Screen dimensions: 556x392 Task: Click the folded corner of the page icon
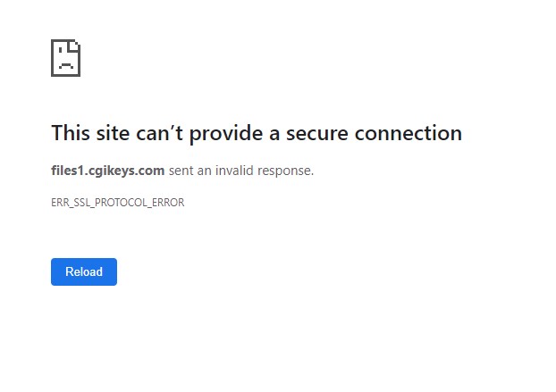(76, 45)
